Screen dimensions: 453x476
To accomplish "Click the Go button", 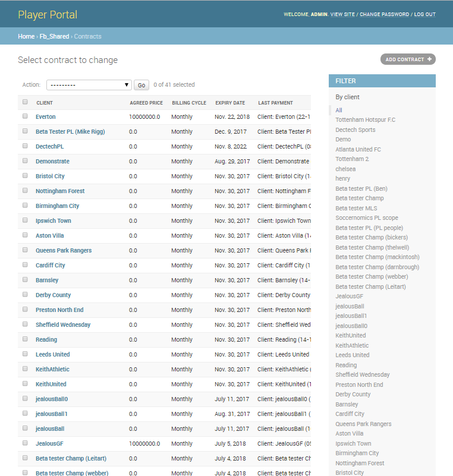I will (x=141, y=85).
